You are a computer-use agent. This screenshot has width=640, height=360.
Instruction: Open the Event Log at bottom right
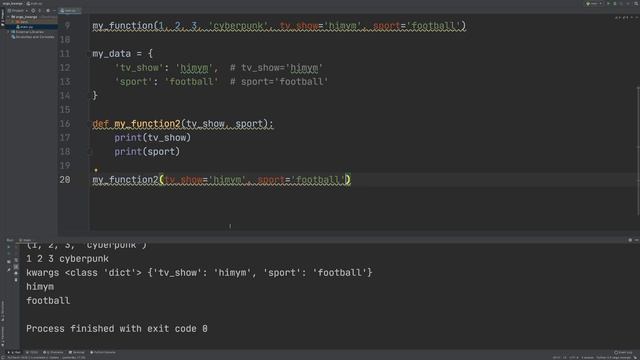click(x=623, y=352)
